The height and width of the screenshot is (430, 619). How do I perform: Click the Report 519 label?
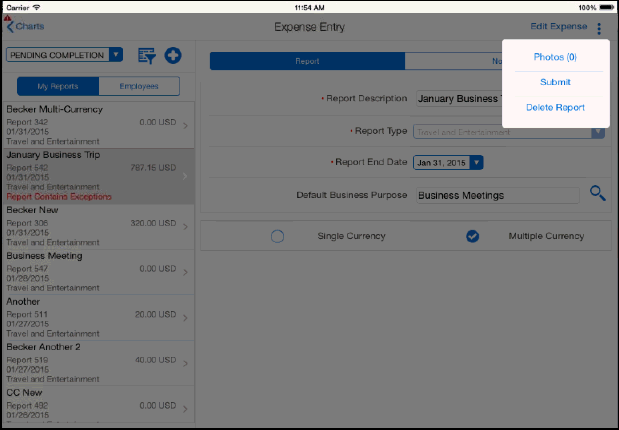(27, 360)
